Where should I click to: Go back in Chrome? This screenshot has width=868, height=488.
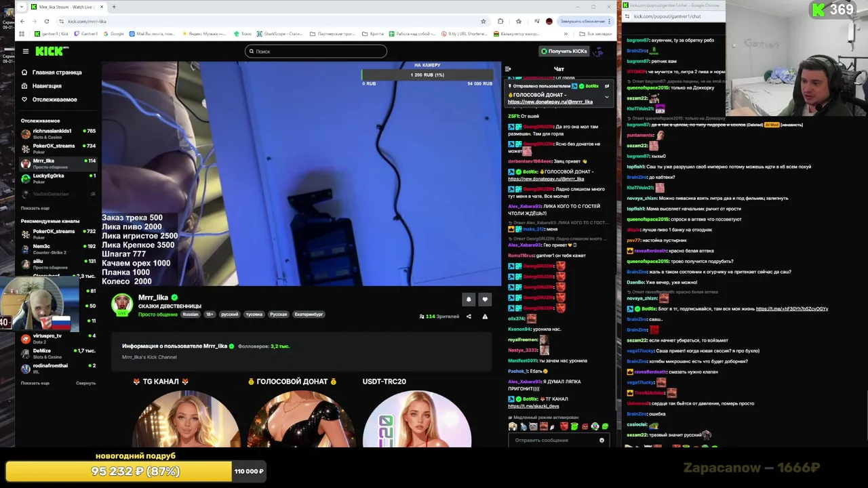22,21
